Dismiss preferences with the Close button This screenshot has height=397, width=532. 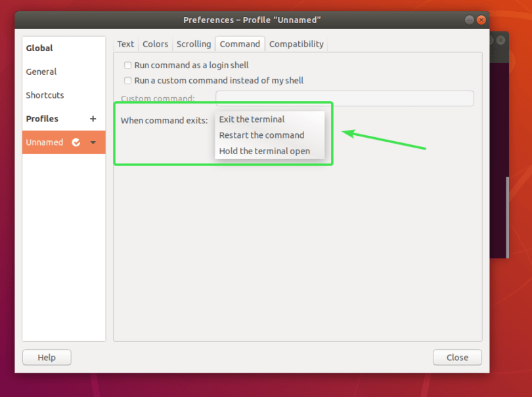click(457, 357)
